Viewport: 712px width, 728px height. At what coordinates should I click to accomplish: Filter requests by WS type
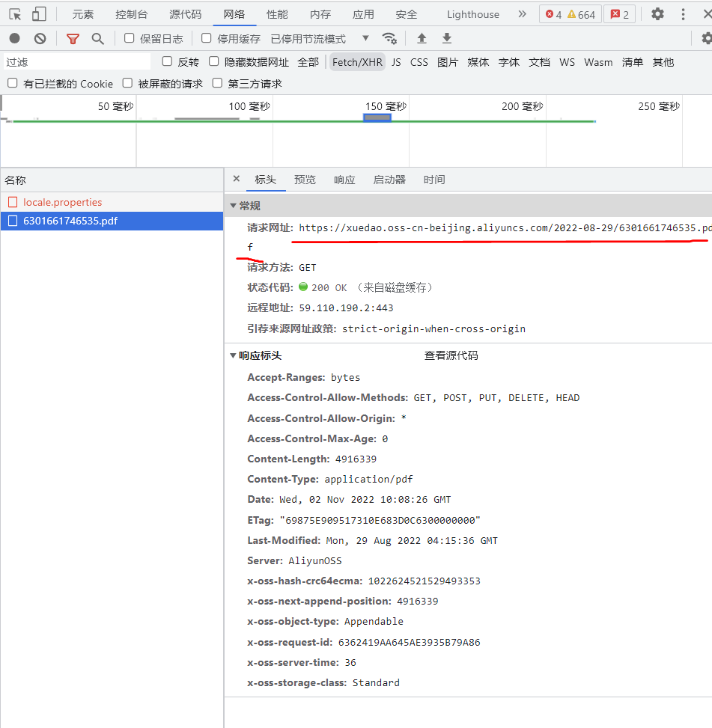coord(567,62)
